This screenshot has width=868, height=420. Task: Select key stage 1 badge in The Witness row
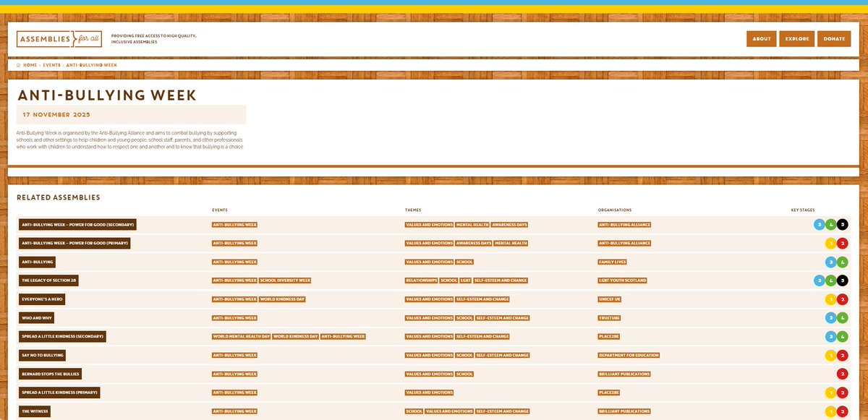click(831, 411)
